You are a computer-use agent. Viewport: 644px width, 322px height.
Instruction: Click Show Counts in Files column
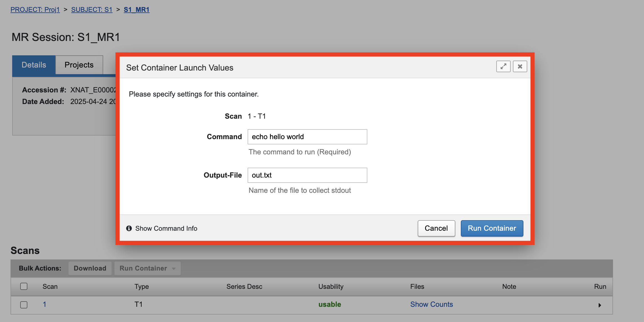(x=431, y=304)
